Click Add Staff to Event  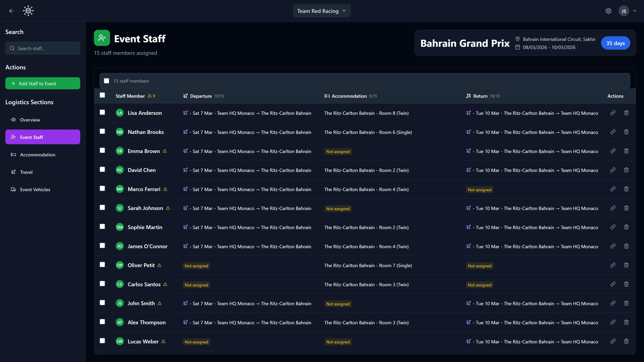42,83
